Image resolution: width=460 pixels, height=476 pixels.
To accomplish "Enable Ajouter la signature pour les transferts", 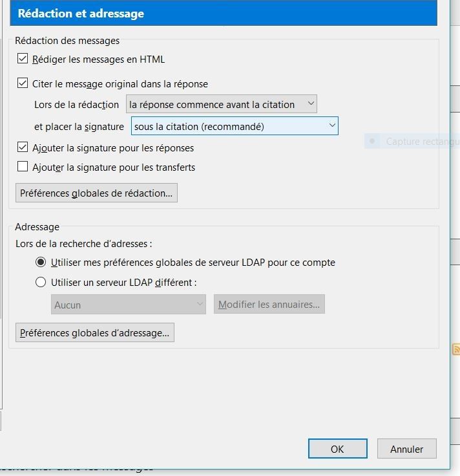I will pyautogui.click(x=23, y=167).
